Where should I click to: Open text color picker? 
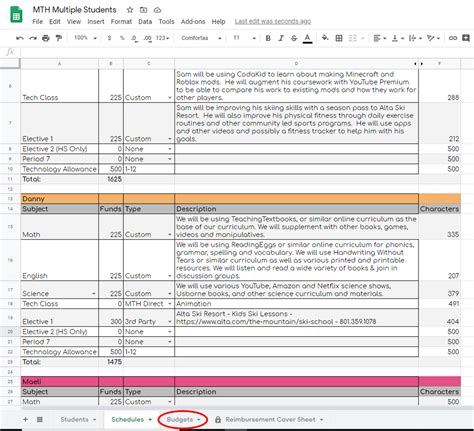tap(307, 38)
